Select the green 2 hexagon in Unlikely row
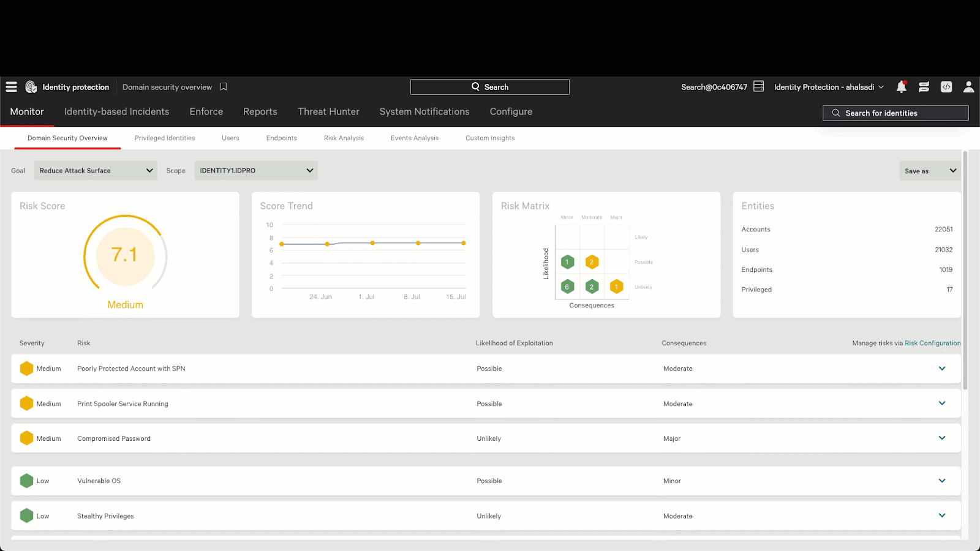980x551 pixels. tap(592, 287)
